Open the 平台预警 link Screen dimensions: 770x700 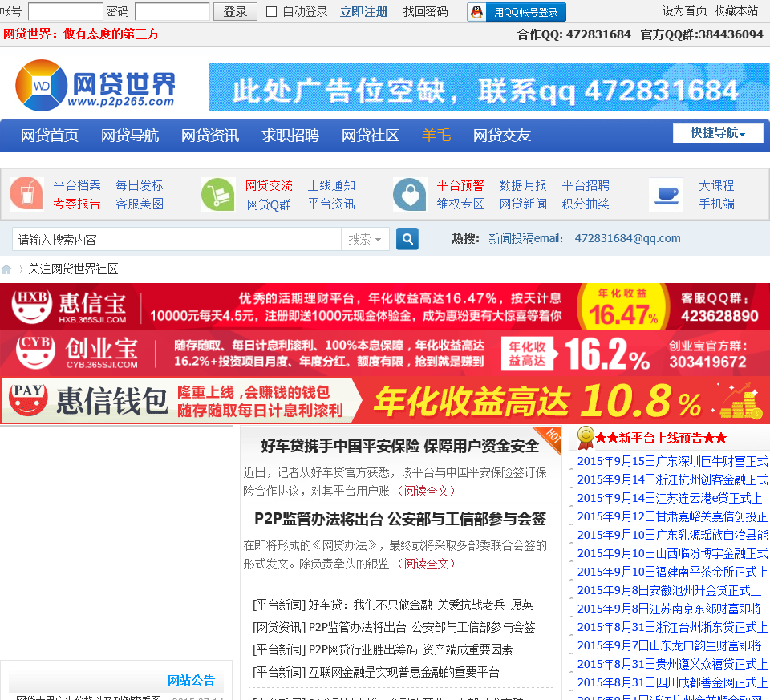[460, 185]
